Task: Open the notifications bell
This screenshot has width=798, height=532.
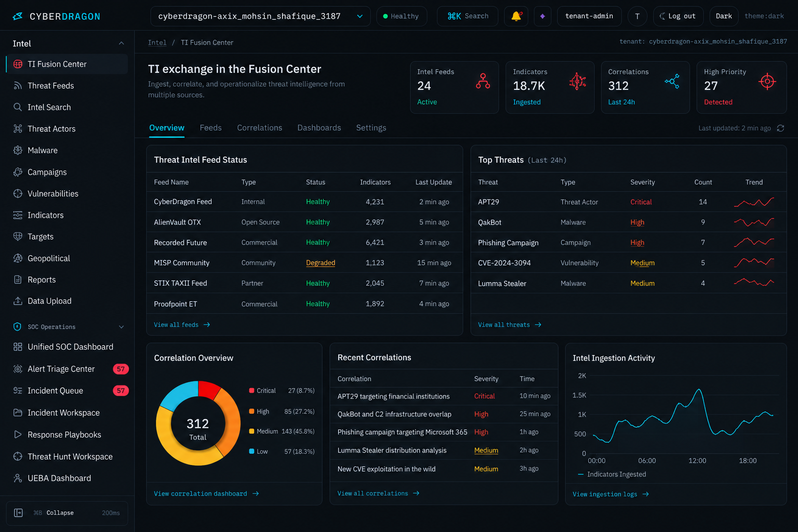Action: [x=516, y=16]
